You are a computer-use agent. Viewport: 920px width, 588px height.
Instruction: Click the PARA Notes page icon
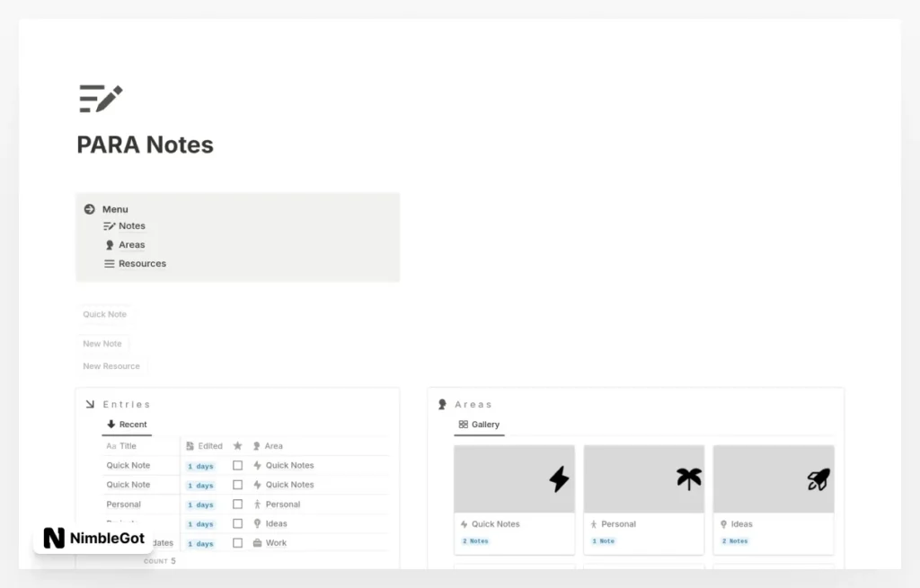point(101,98)
